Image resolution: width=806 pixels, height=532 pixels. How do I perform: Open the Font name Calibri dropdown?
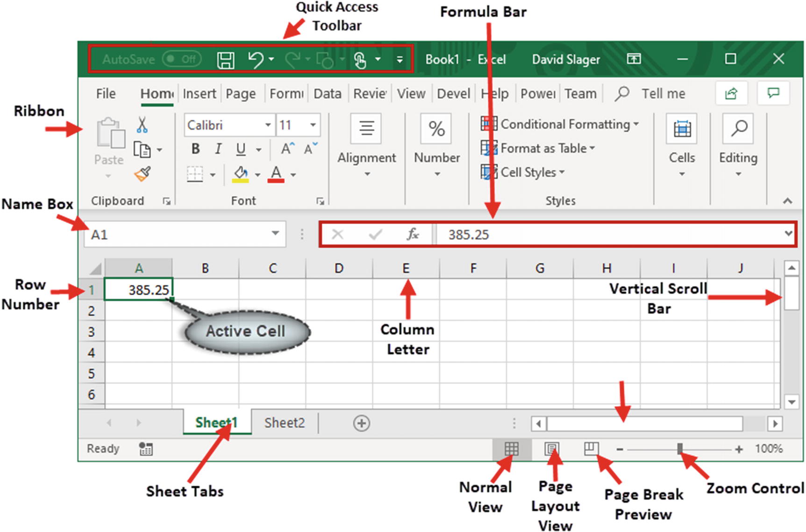[x=268, y=125]
